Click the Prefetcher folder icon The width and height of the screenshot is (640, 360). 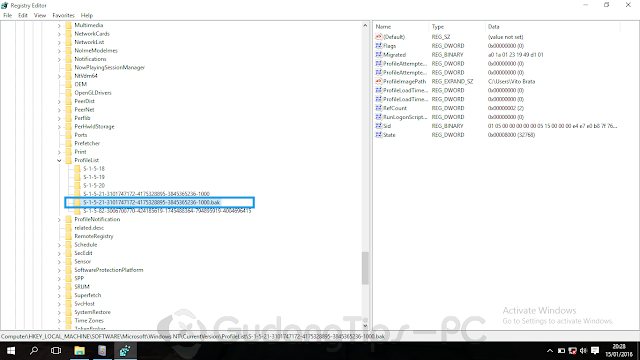(x=69, y=143)
